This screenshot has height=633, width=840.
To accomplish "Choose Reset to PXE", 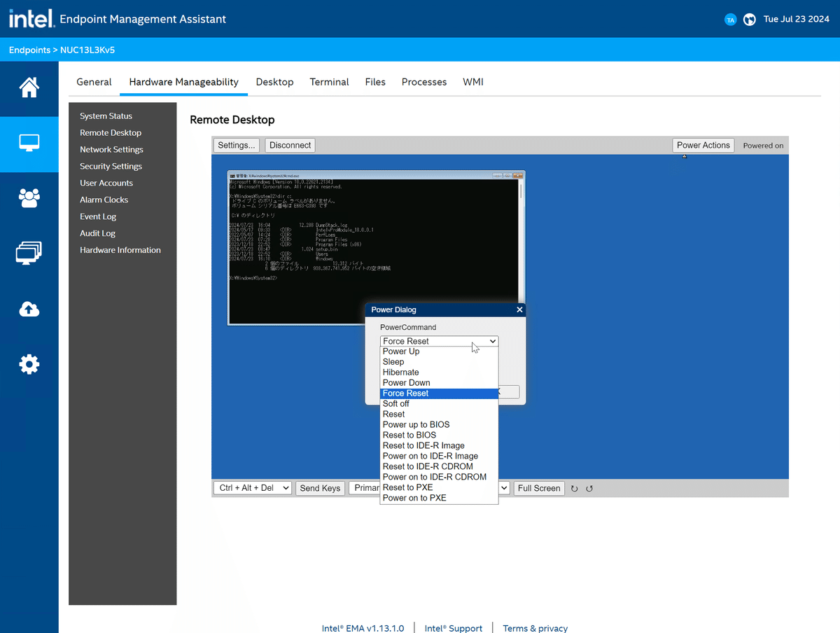I will pos(440,488).
